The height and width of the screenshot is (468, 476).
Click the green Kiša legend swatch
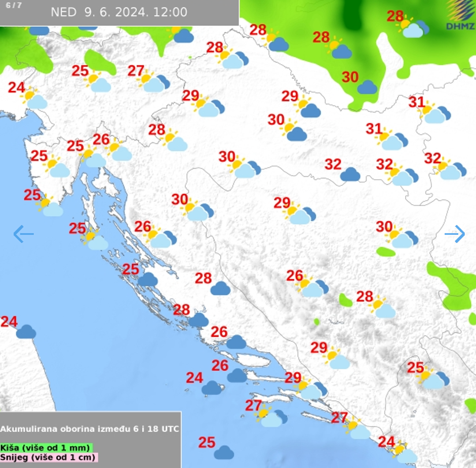tap(46, 448)
